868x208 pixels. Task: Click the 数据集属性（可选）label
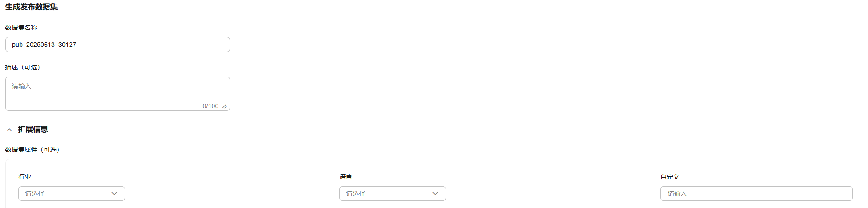tap(32, 150)
